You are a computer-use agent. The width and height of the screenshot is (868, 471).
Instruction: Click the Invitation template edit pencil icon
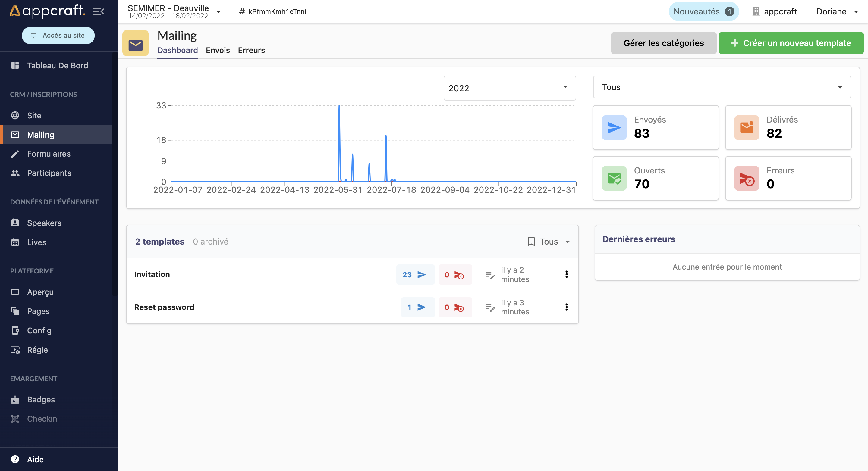click(x=489, y=275)
